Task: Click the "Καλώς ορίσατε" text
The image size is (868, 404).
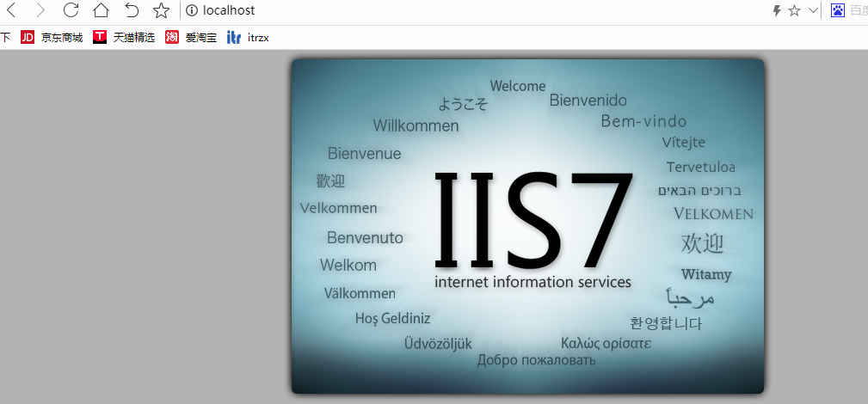Action: point(606,344)
